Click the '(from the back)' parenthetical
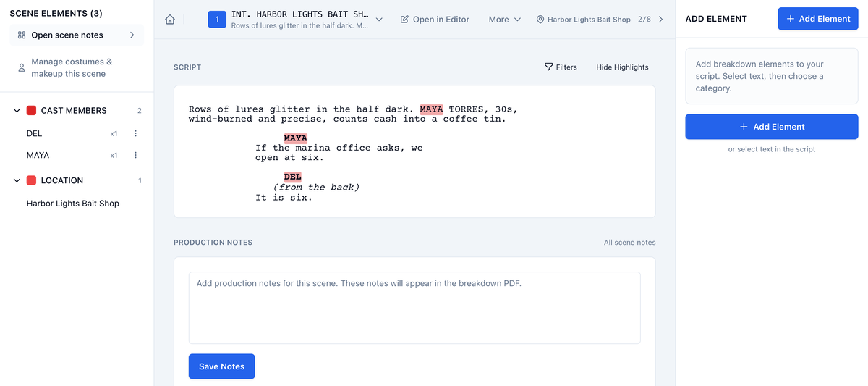The image size is (868, 386). click(316, 187)
